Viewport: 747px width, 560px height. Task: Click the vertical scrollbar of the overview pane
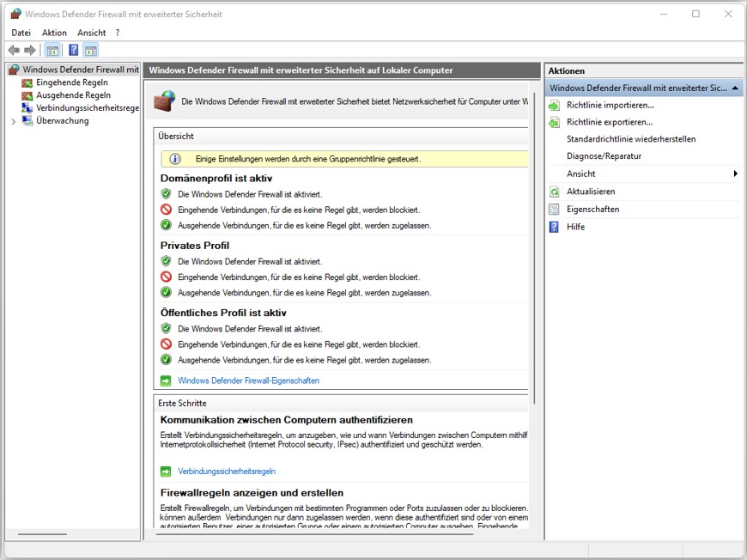point(534,248)
